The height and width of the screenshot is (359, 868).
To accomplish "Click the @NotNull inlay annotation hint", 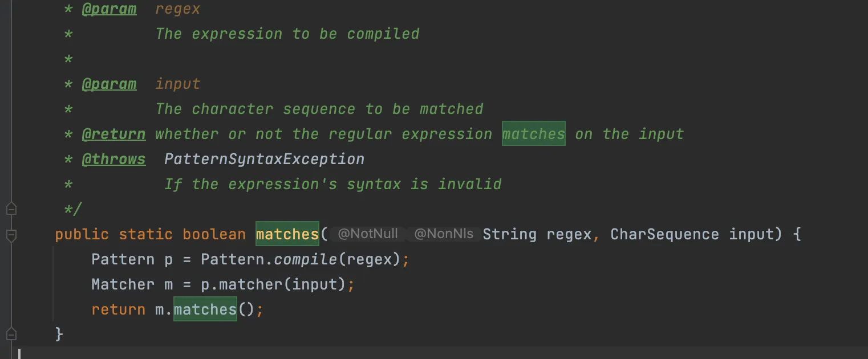I will click(x=368, y=234).
